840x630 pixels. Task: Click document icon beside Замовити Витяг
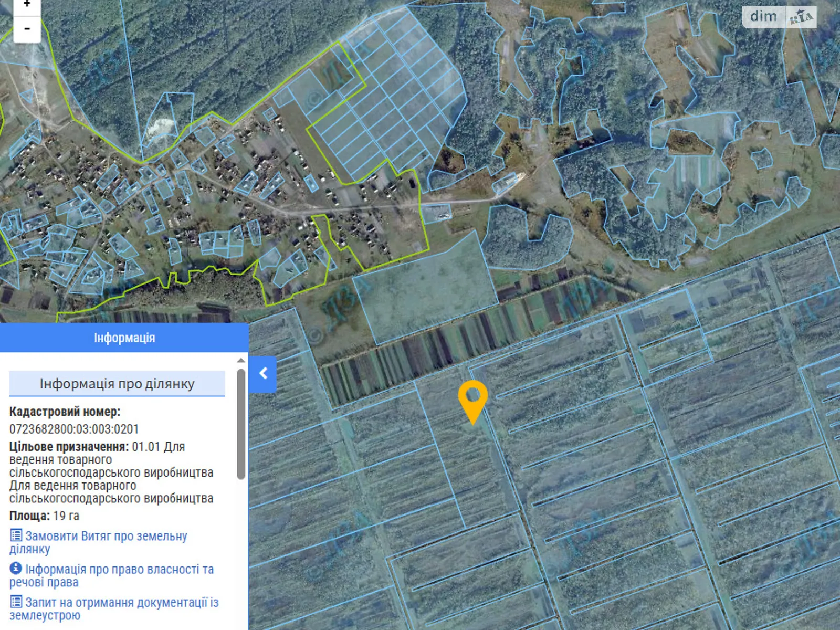pyautogui.click(x=16, y=535)
